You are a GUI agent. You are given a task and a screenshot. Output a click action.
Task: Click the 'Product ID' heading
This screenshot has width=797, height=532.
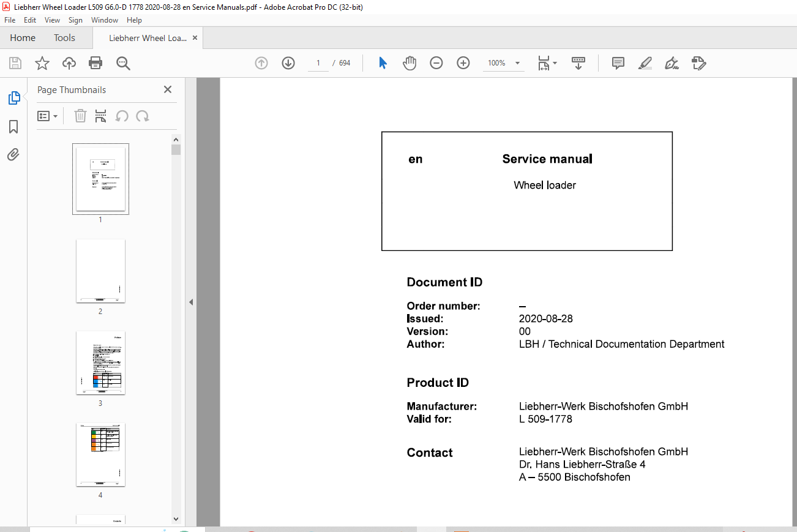pos(438,383)
